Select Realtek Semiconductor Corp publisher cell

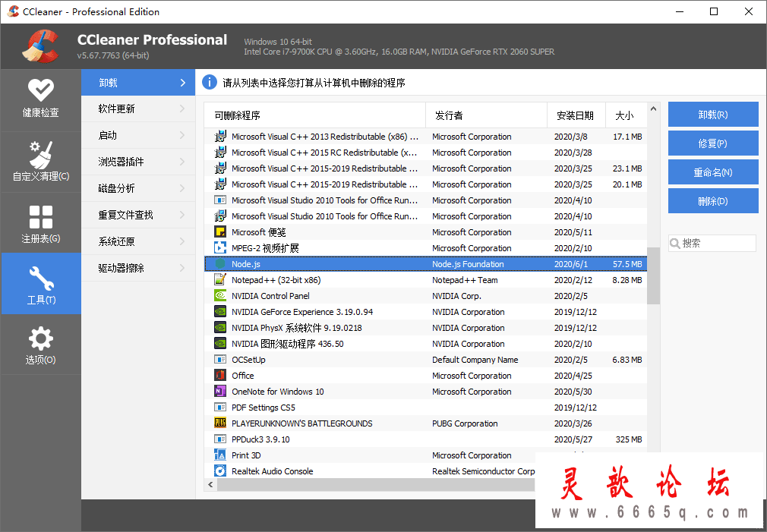[x=483, y=471]
